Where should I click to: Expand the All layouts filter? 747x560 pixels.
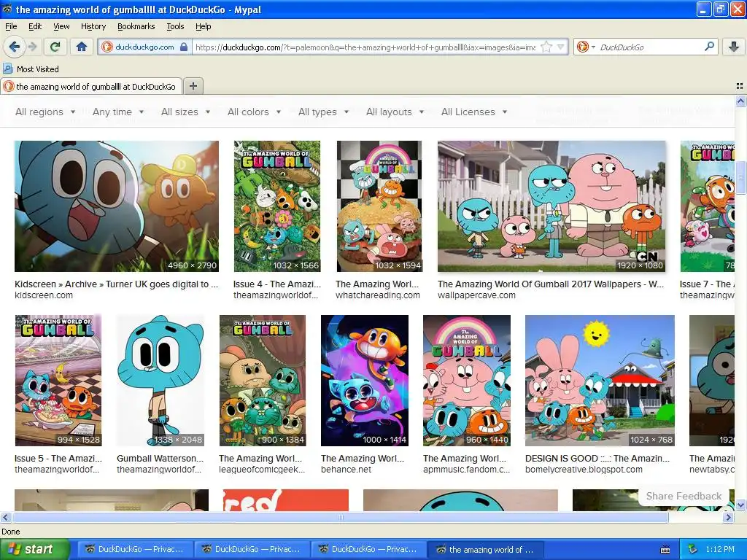click(x=395, y=112)
